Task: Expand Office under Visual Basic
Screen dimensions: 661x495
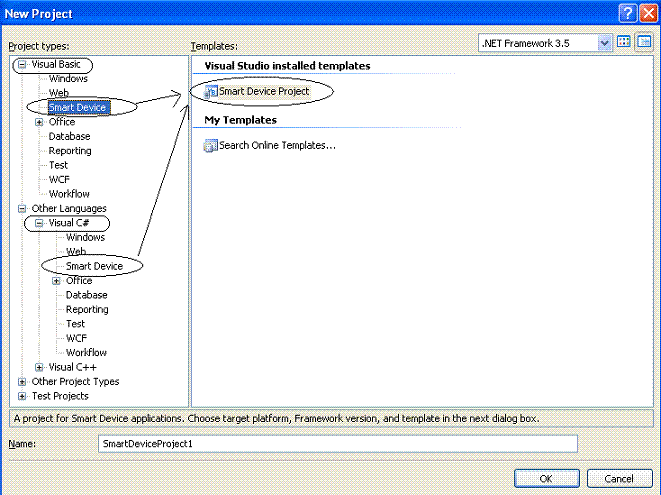Action: click(x=39, y=122)
